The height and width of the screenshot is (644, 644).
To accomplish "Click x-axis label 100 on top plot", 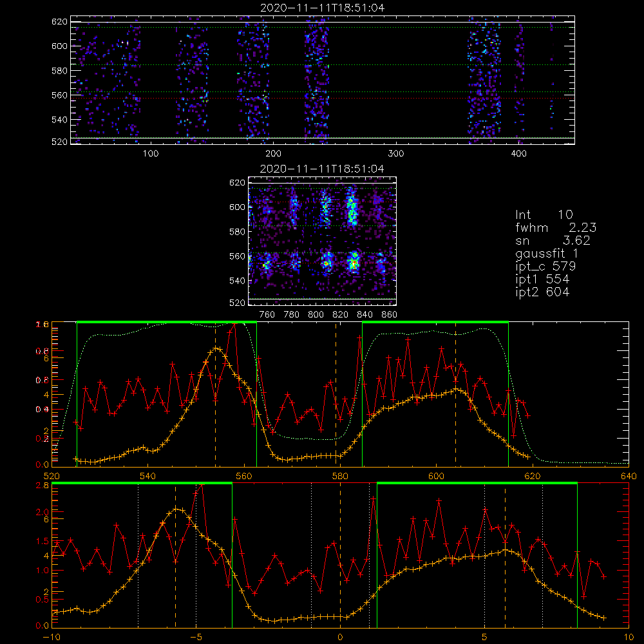I will (x=151, y=154).
